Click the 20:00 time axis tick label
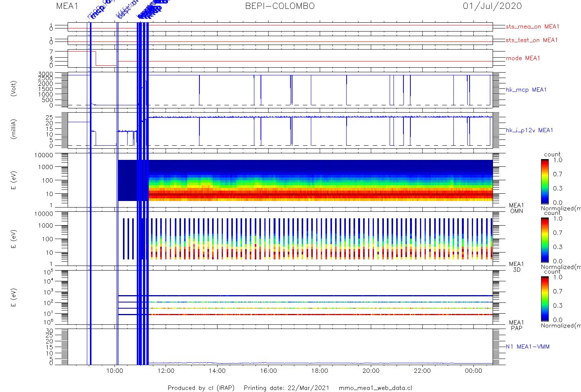The height and width of the screenshot is (392, 581). pyautogui.click(x=371, y=371)
